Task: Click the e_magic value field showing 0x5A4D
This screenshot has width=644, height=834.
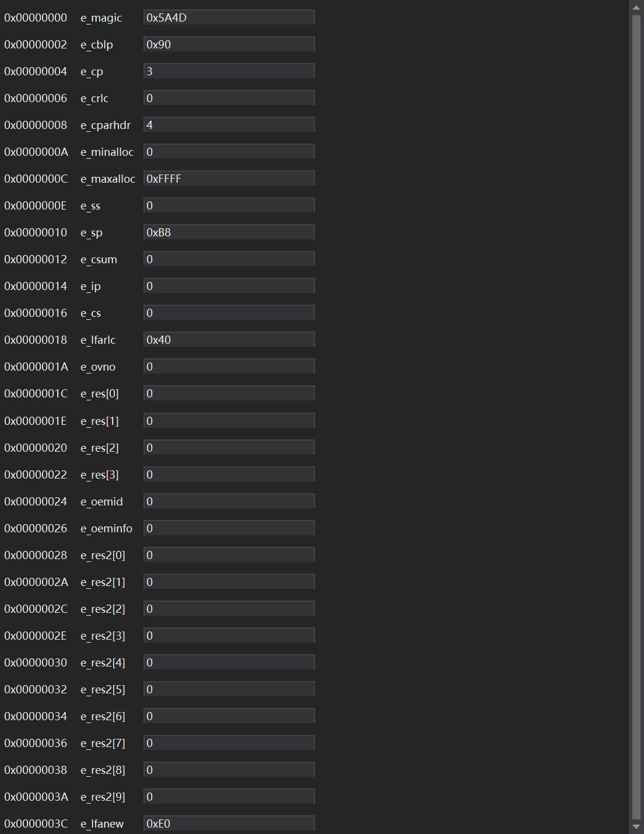Action: tap(229, 18)
